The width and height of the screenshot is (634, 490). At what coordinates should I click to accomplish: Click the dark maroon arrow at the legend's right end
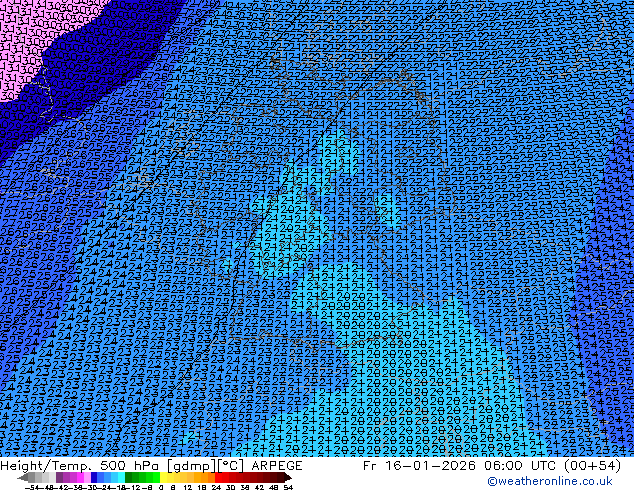point(287,477)
